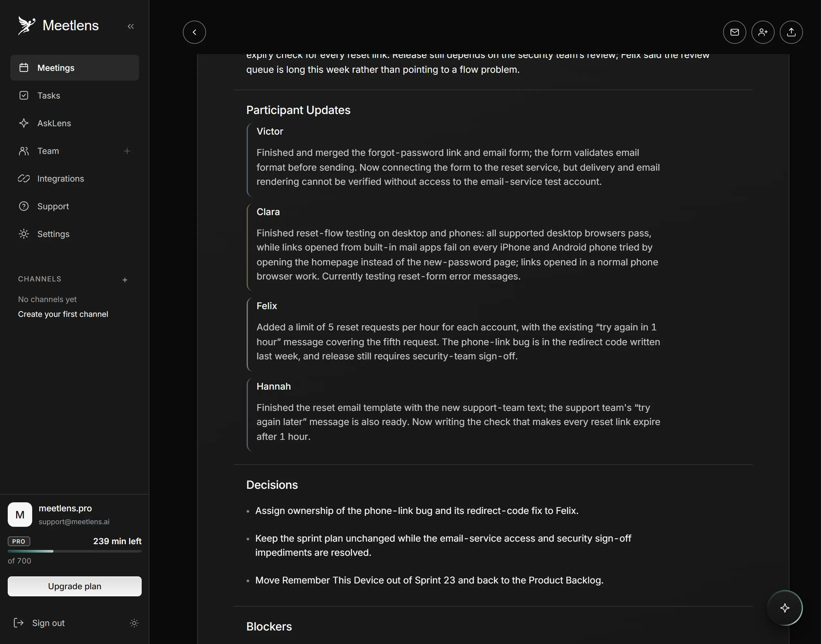Viewport: 821px width, 644px height.
Task: Open Settings page
Action: point(75,234)
